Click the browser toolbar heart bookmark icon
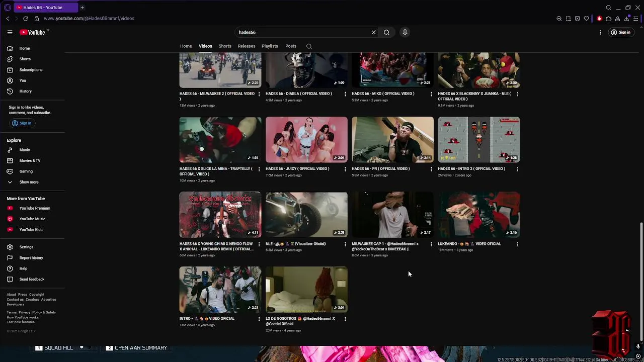 click(x=587, y=19)
